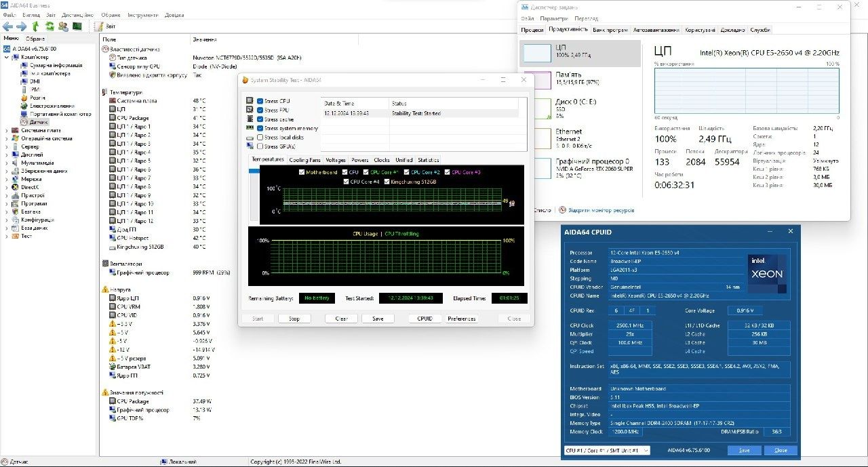Screen dimensions: 868x467
Task: Open Preferences in stability test
Action: tap(462, 319)
